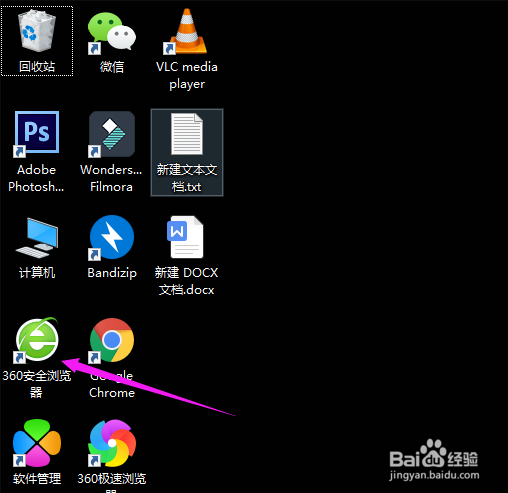Viewport: 508px width, 493px height.
Task: Click the 计算机 text label
Action: click(x=37, y=273)
